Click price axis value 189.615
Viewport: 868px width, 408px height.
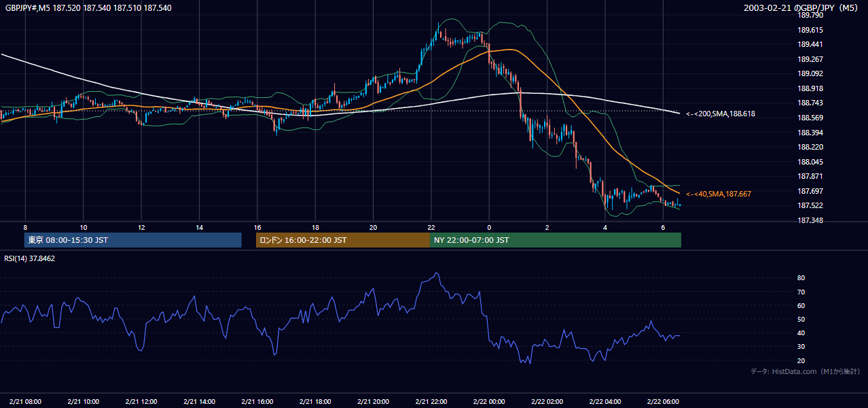[x=810, y=30]
